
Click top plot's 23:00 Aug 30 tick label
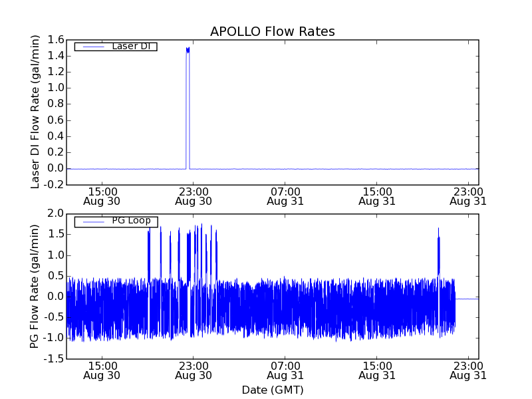[194, 197]
